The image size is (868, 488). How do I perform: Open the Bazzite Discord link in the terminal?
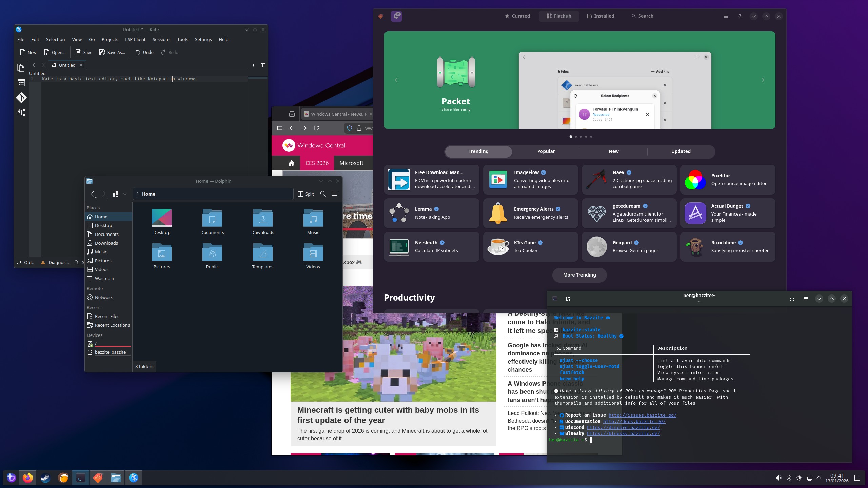click(x=623, y=427)
